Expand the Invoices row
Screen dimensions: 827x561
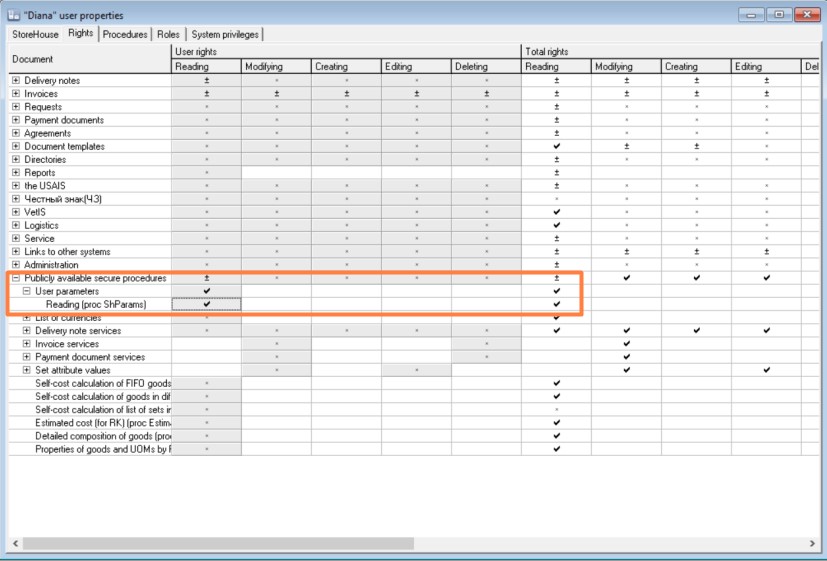(16, 94)
